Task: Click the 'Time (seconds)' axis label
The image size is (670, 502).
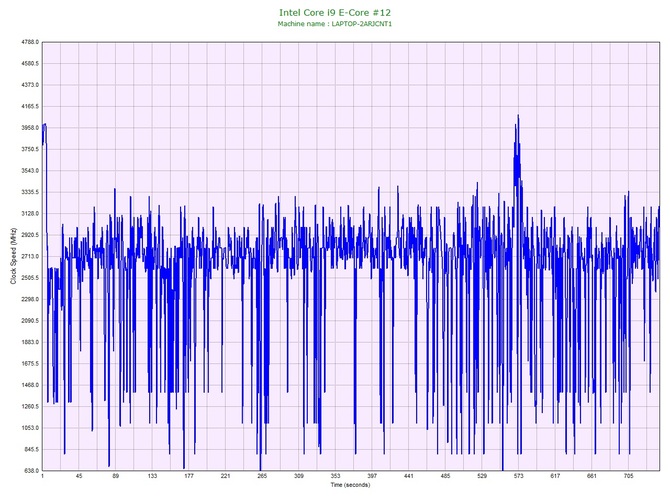Action: point(350,485)
